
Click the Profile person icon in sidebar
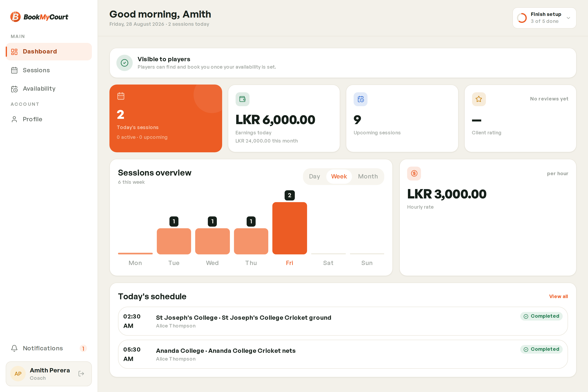click(x=14, y=119)
